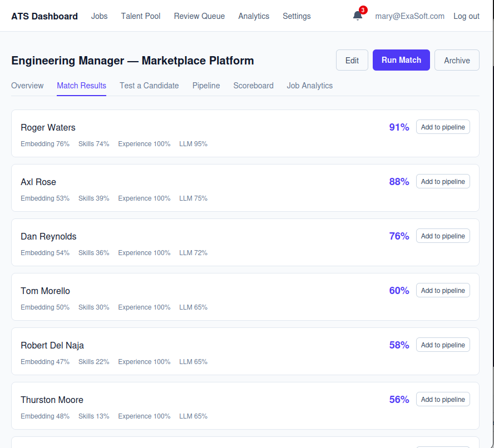This screenshot has width=494, height=448.
Task: Open the Scoreboard tab
Action: pos(253,86)
